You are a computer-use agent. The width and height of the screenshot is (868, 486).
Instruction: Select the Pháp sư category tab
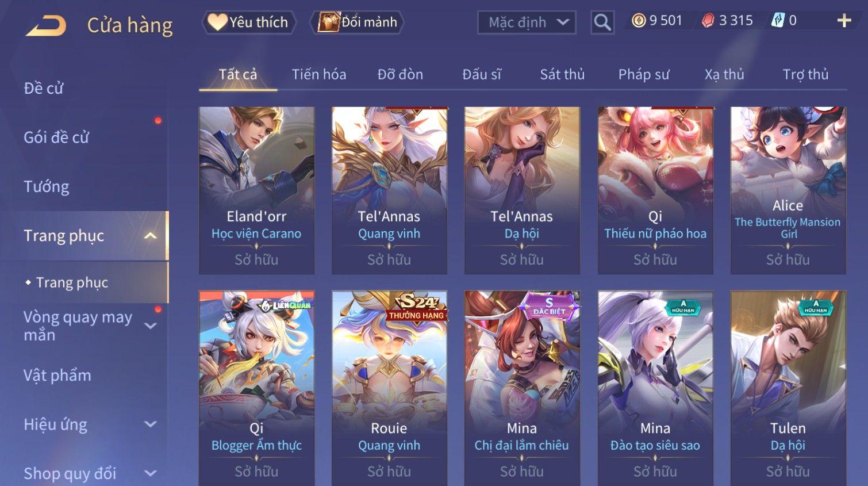click(x=644, y=75)
